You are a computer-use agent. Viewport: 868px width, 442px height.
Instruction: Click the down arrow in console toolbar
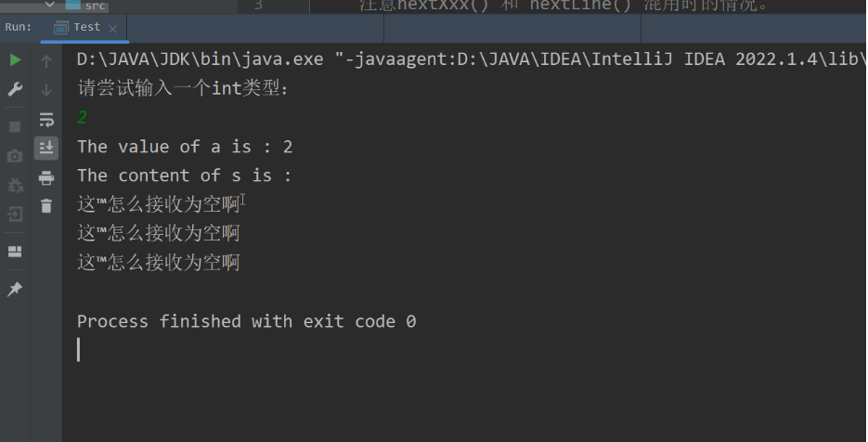[46, 90]
